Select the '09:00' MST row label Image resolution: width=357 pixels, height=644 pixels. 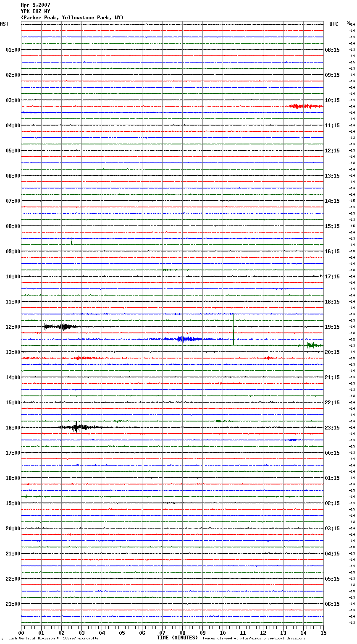click(x=13, y=251)
